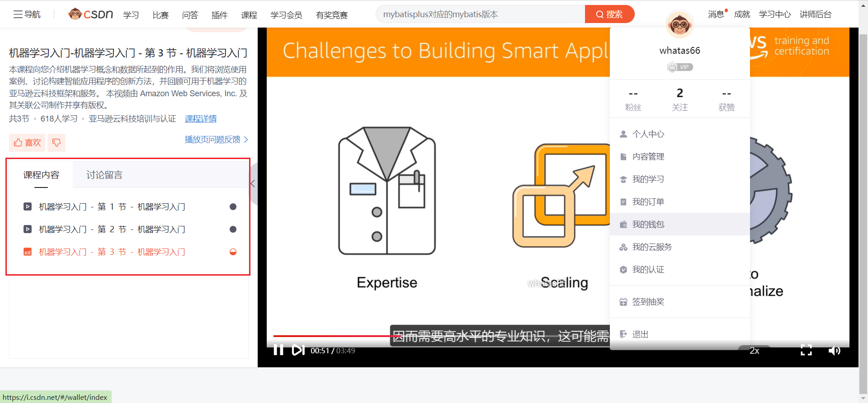Open 内容管理 from the user menu

[x=680, y=157]
